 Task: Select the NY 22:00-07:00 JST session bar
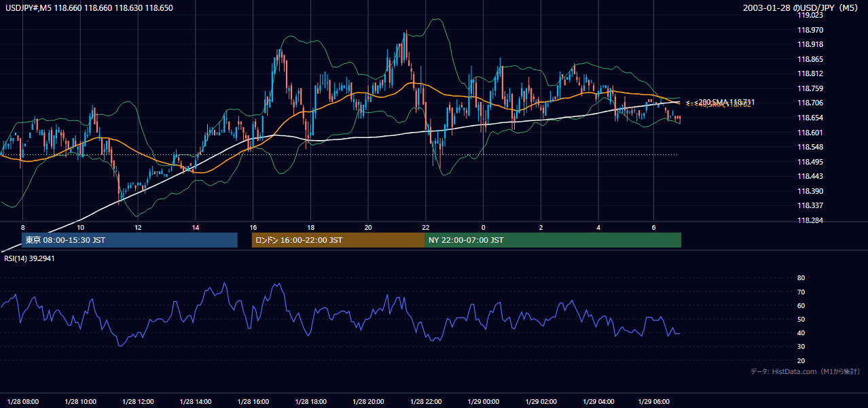pos(553,240)
